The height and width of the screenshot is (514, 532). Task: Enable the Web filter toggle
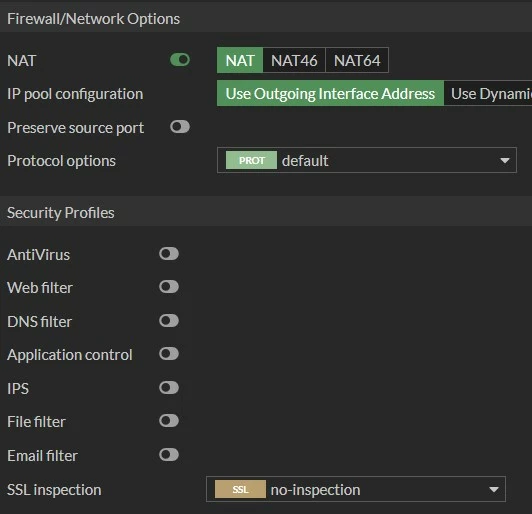pyautogui.click(x=169, y=287)
